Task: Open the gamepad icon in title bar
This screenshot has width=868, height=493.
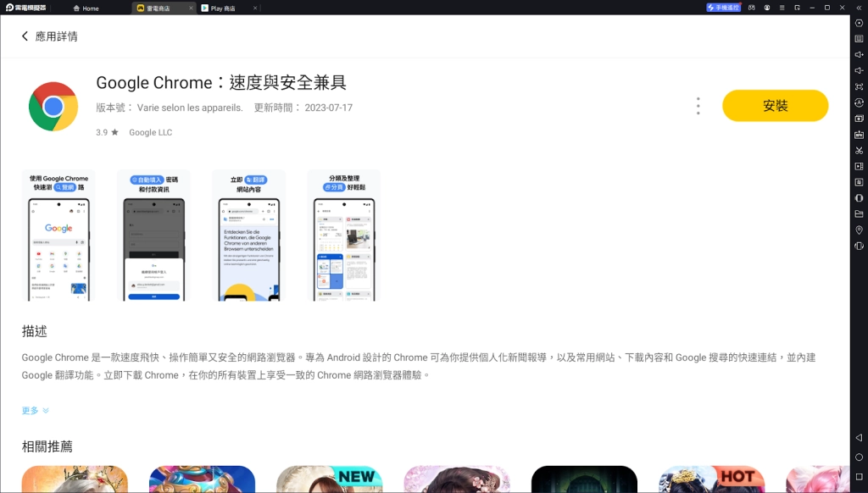Action: (x=751, y=8)
